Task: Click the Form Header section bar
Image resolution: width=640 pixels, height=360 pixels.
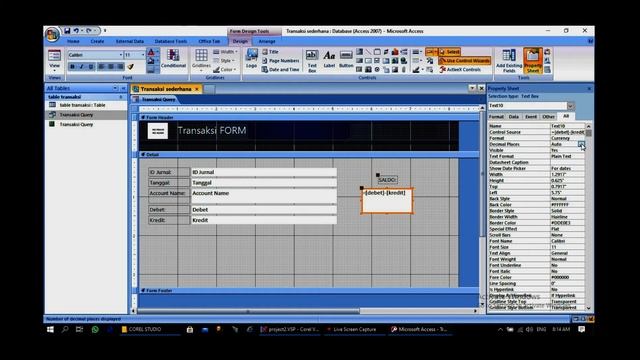Action: point(309,117)
